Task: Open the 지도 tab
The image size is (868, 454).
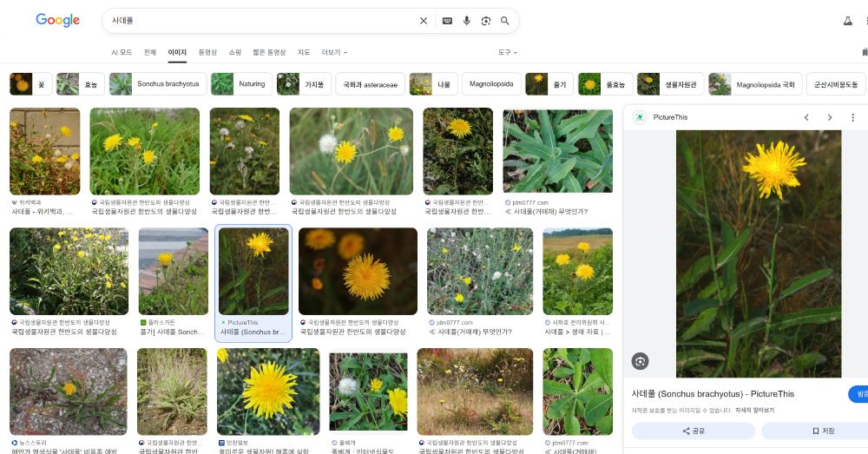Action: (x=303, y=52)
